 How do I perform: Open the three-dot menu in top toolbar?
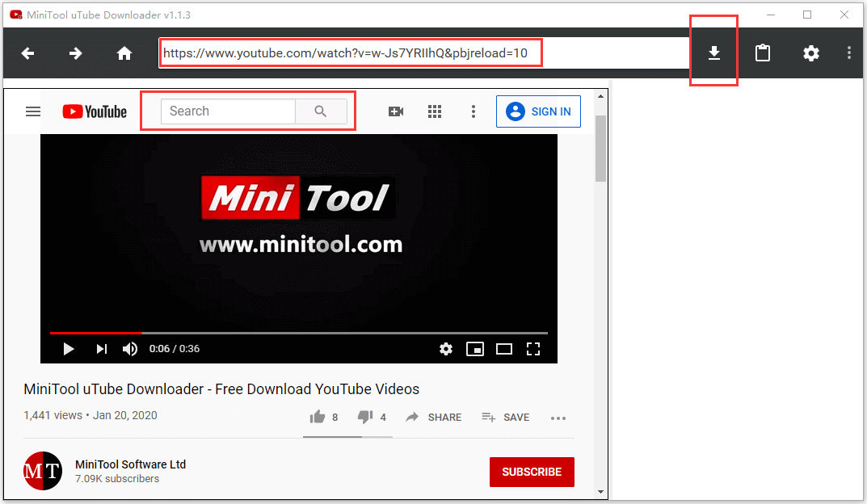pos(848,53)
